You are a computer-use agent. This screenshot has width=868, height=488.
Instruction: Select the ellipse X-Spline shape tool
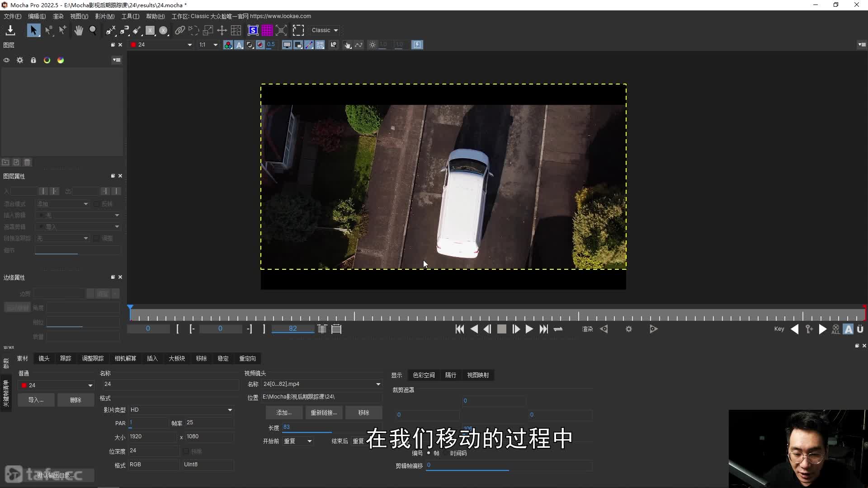(164, 30)
